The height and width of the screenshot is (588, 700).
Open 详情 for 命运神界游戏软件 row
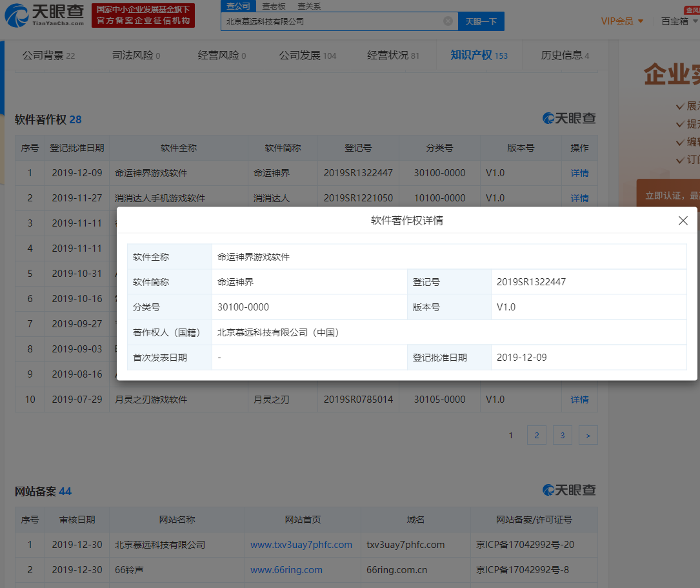[x=579, y=173]
